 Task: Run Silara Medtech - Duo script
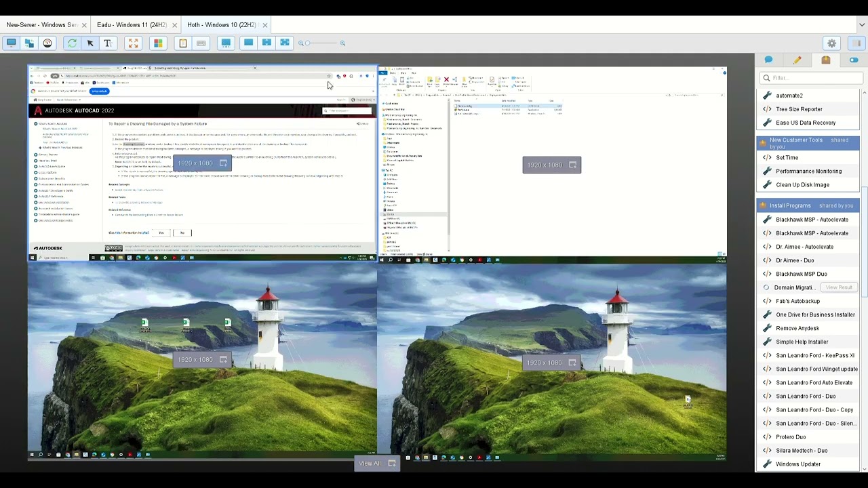(808, 450)
